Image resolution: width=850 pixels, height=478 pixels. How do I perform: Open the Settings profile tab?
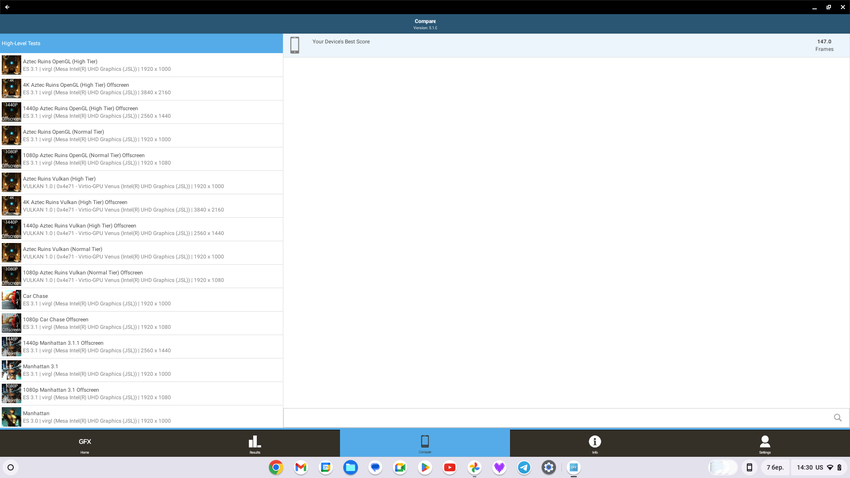click(764, 443)
